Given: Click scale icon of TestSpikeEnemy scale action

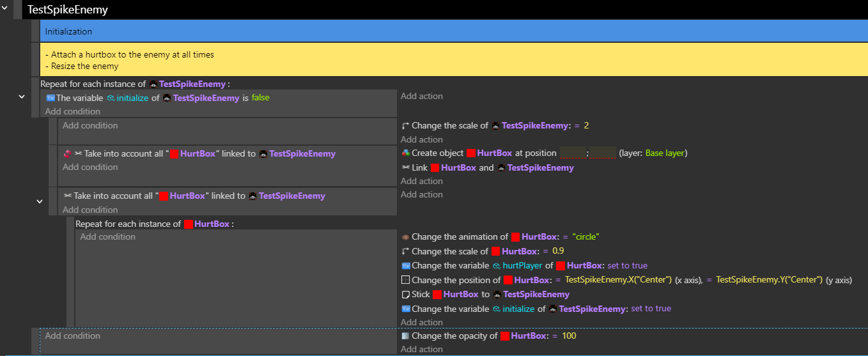Looking at the screenshot, I should point(405,126).
